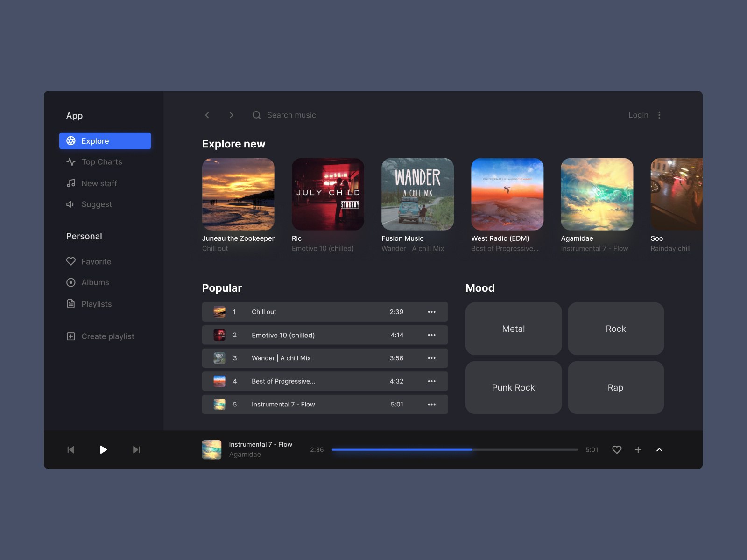Open Soo Rainday chill cover

click(x=677, y=194)
